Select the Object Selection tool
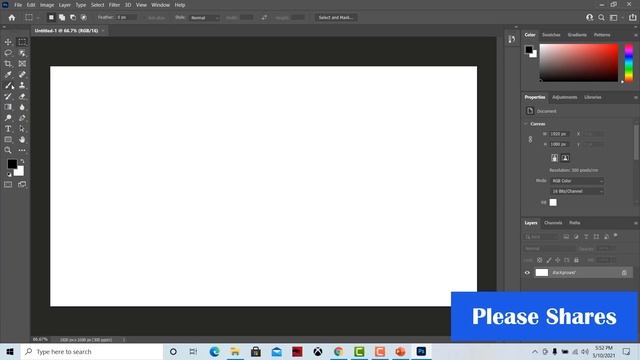640x360 pixels. click(x=22, y=53)
